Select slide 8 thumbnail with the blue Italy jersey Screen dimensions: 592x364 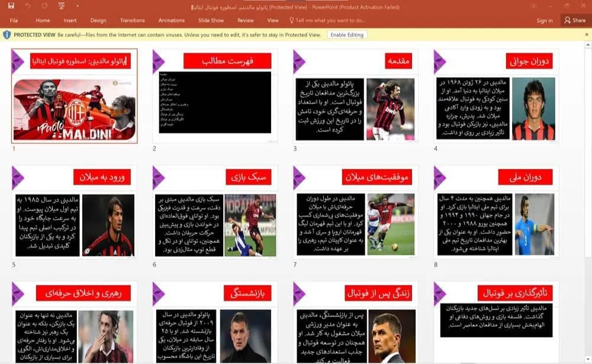(496, 212)
